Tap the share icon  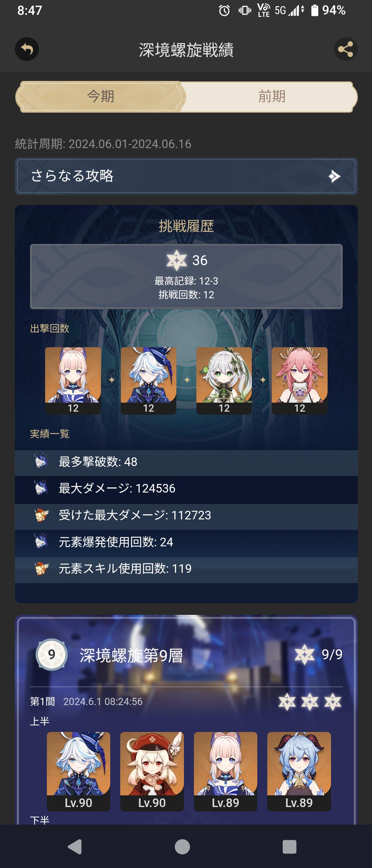click(346, 49)
